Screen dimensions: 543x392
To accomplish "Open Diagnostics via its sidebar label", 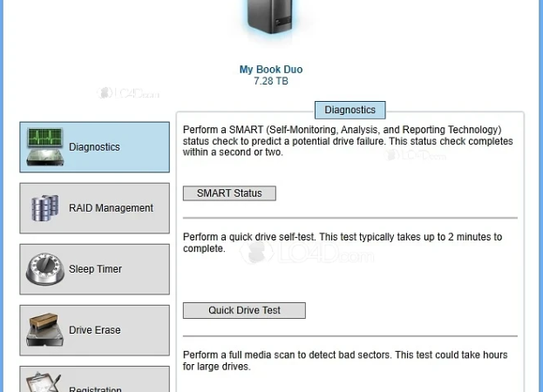I will pyautogui.click(x=94, y=147).
